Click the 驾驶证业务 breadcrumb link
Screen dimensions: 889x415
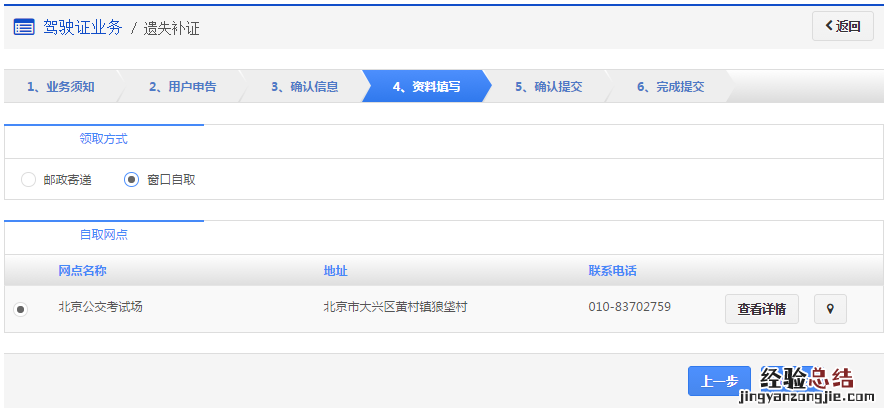click(x=83, y=27)
